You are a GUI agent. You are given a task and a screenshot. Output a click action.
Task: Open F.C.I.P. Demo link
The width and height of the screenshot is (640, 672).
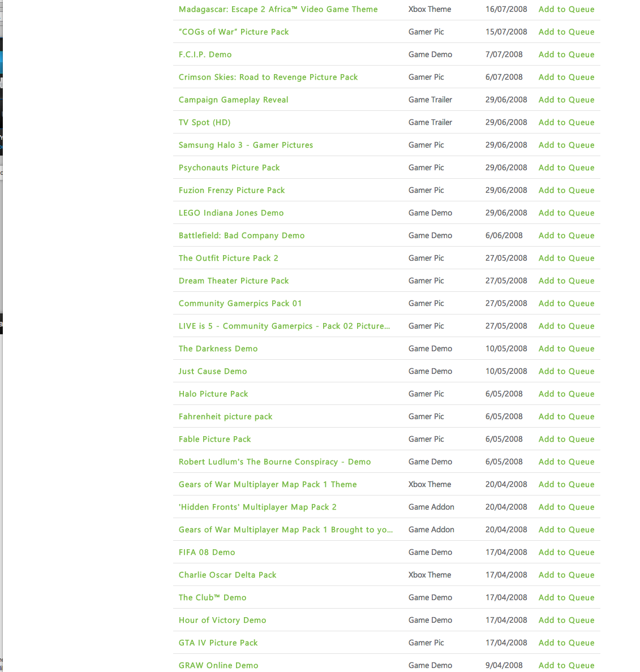click(205, 54)
